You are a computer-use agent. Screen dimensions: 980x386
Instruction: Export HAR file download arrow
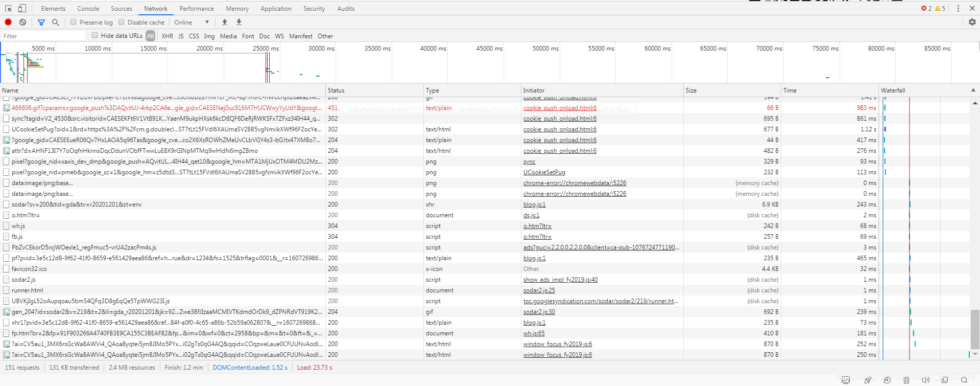click(x=239, y=22)
